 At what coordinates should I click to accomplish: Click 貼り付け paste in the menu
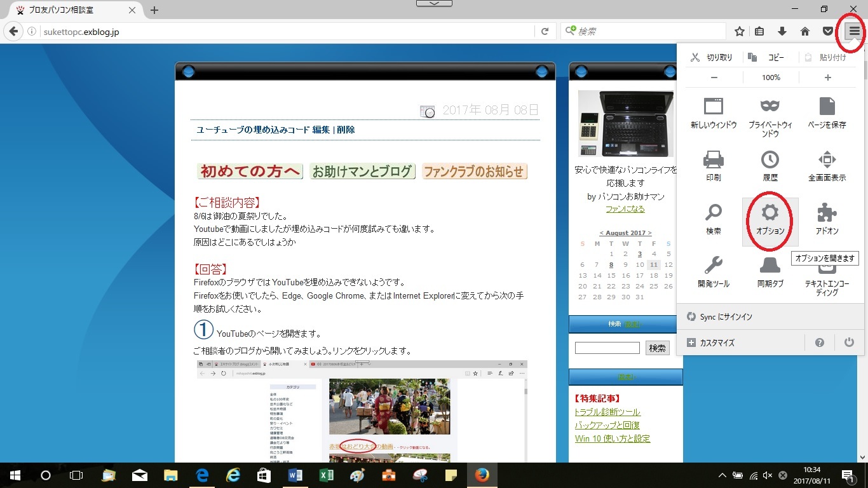coord(825,57)
